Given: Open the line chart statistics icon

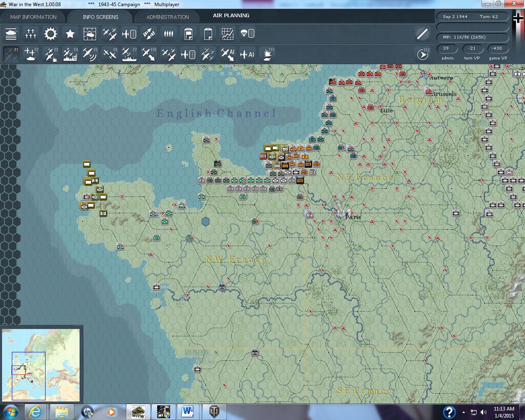Looking at the screenshot, I should tap(228, 34).
